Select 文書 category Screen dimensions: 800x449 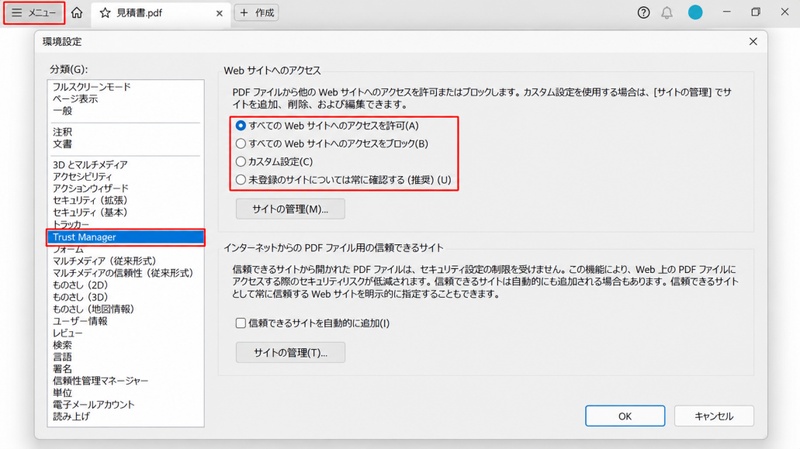pos(63,144)
